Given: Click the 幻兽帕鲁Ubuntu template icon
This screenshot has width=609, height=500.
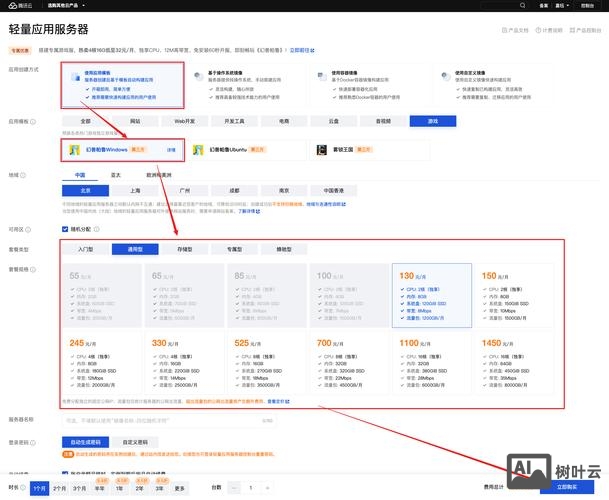Looking at the screenshot, I should [200, 150].
